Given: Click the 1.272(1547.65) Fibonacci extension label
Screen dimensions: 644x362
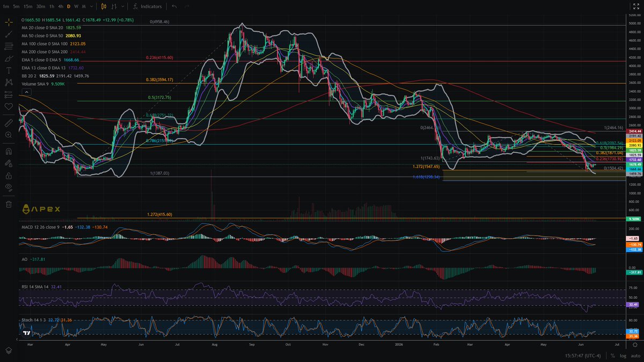Looking at the screenshot, I should (x=426, y=167).
